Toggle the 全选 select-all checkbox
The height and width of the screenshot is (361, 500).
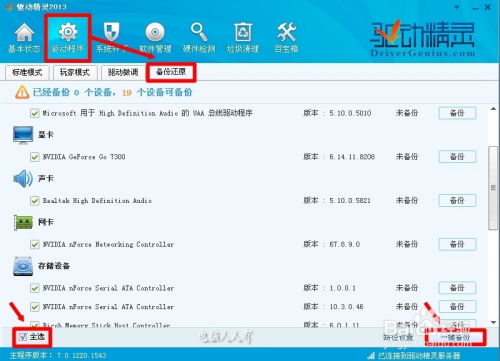coord(23,337)
